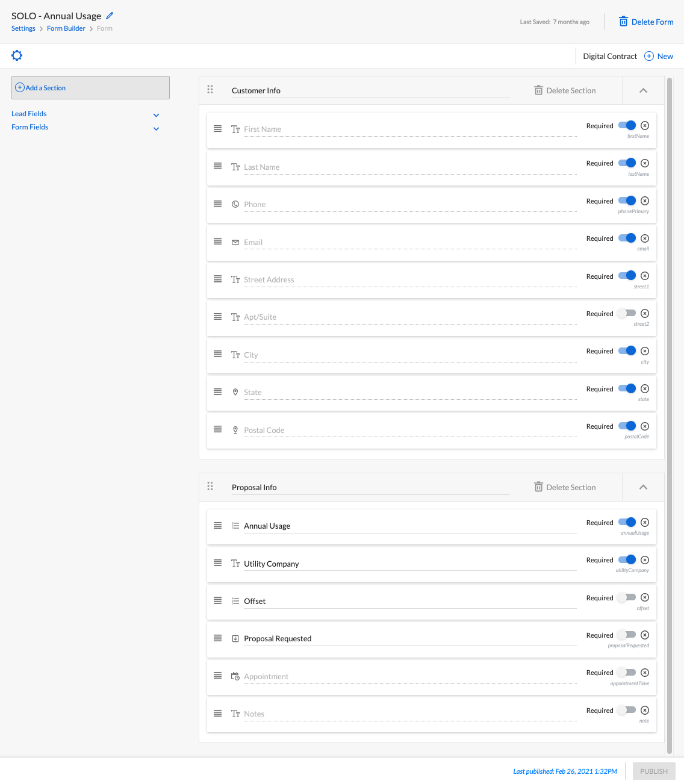The image size is (684, 784).
Task: Disable Required toggle for First Name
Action: 627,126
